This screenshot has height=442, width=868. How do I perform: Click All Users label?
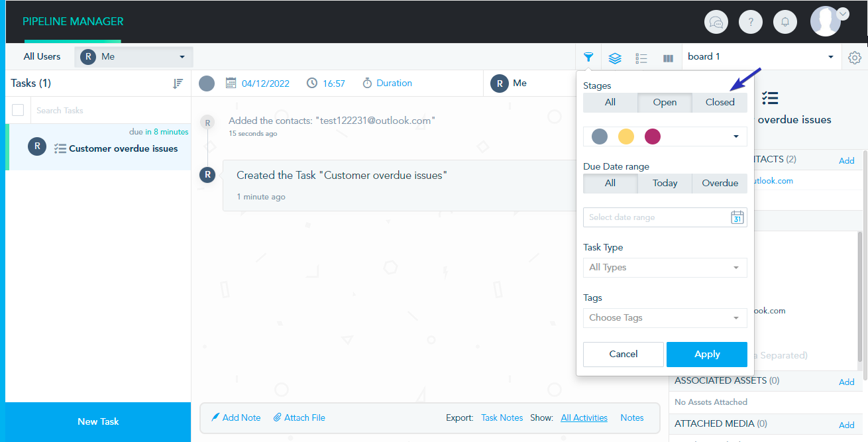coord(42,56)
